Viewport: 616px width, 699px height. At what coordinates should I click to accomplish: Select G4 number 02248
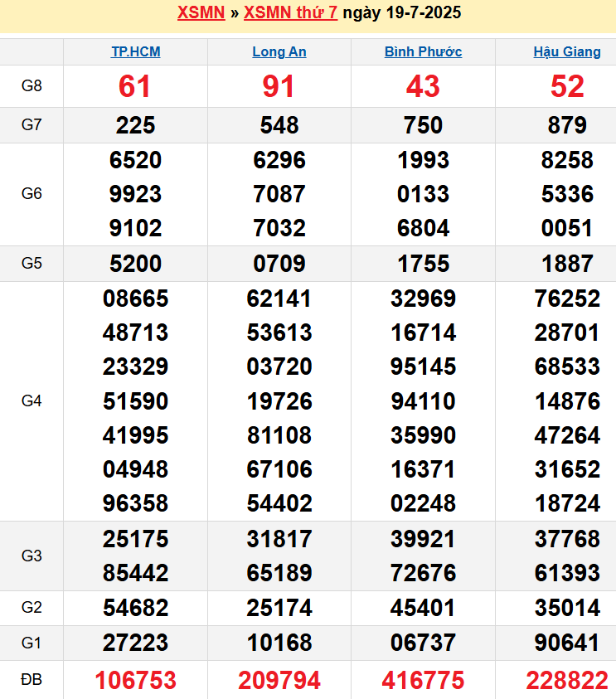click(423, 503)
